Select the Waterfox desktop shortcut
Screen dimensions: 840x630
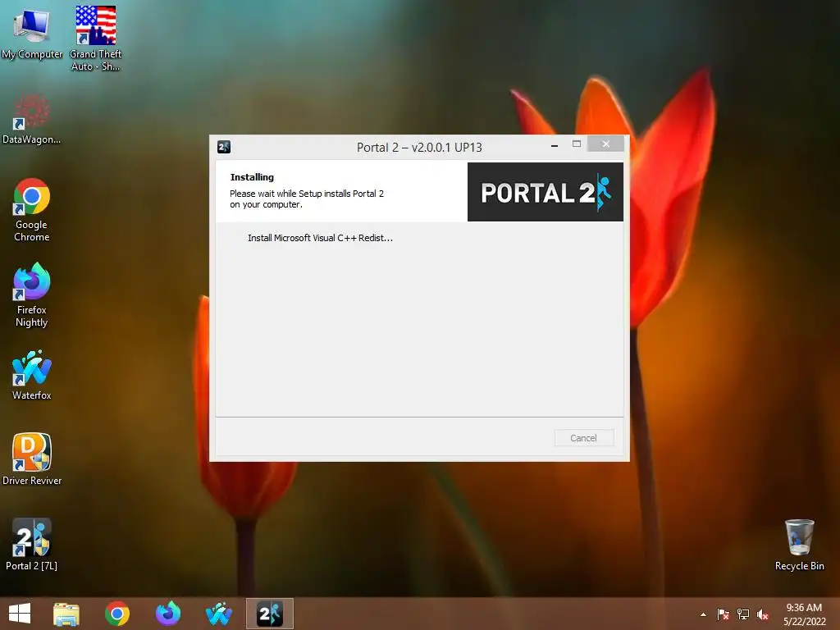point(32,375)
